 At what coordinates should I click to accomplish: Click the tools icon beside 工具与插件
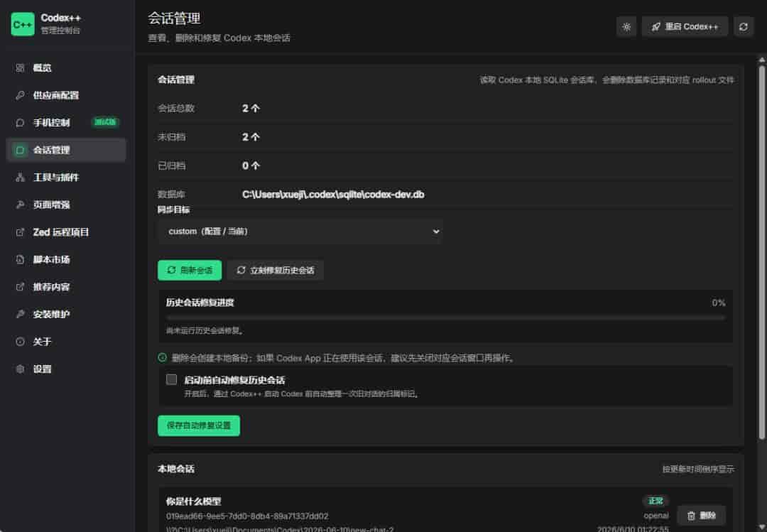click(20, 177)
